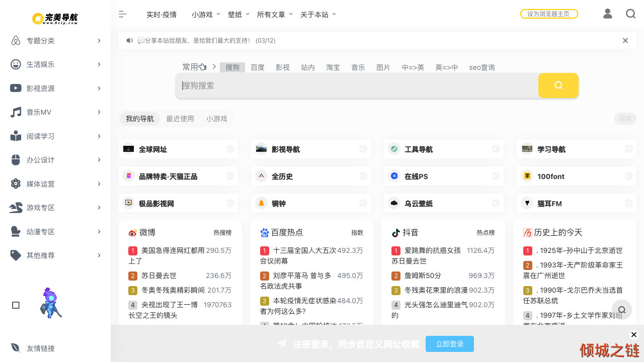Focus the 搜狗搜索 input field
644x362 pixels.
coord(357,85)
